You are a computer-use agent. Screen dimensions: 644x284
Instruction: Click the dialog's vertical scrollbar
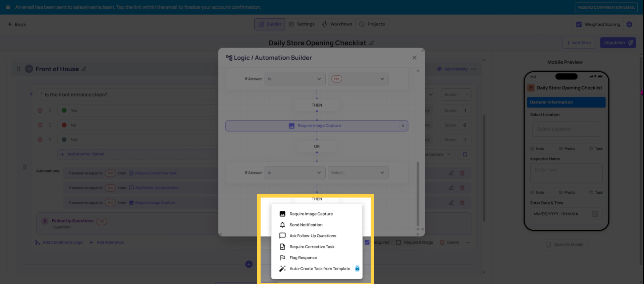[418, 194]
